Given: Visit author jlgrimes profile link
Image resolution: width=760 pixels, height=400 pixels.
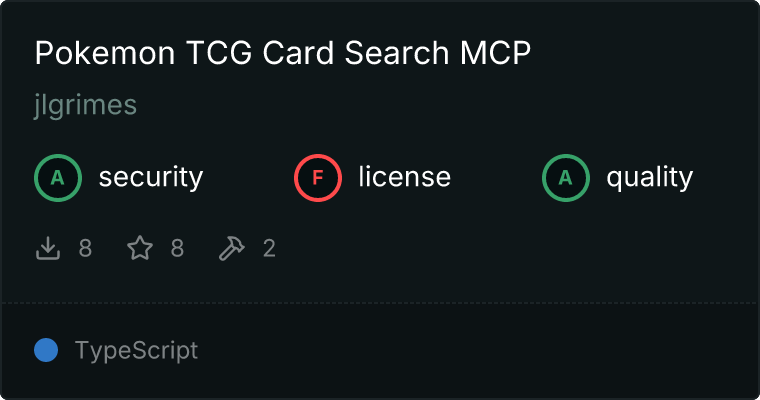Looking at the screenshot, I should (x=85, y=105).
